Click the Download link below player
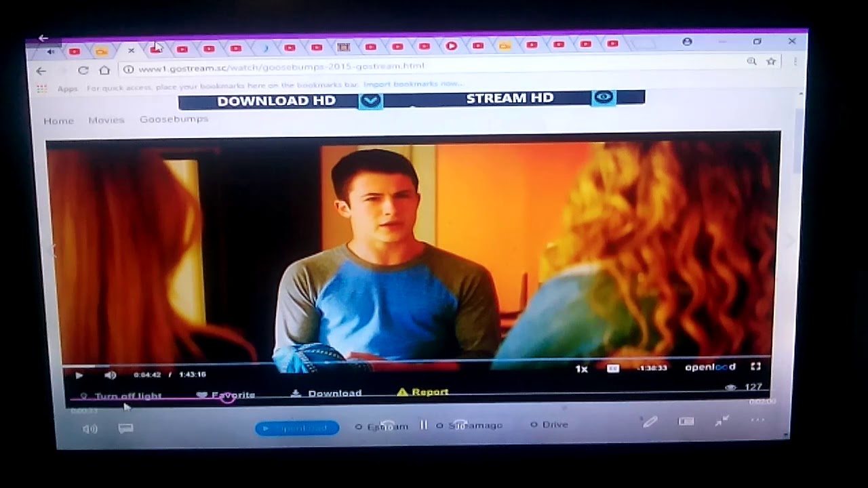Viewport: 868px width, 488px height. [326, 393]
